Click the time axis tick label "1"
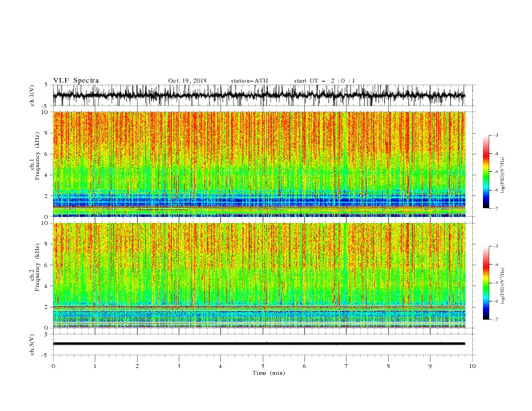Image resolution: width=532 pixels, height=411 pixels. 95,366
